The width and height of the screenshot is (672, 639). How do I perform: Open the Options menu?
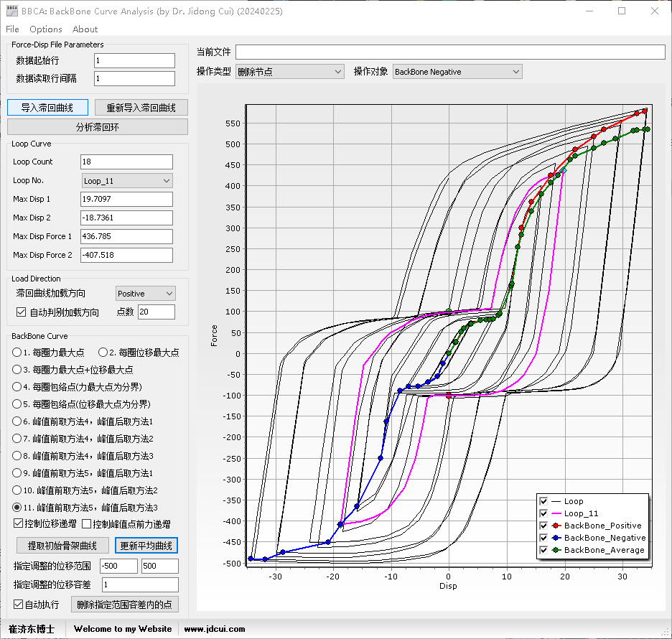(x=46, y=29)
